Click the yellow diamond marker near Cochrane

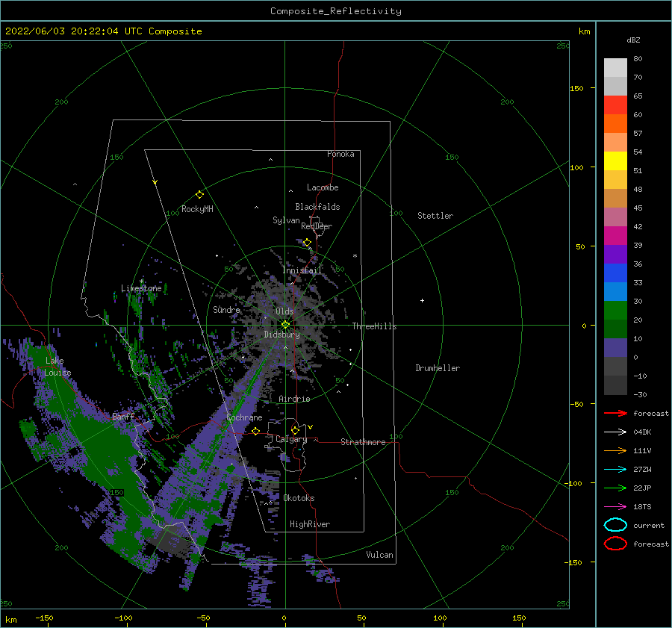pyautogui.click(x=256, y=431)
